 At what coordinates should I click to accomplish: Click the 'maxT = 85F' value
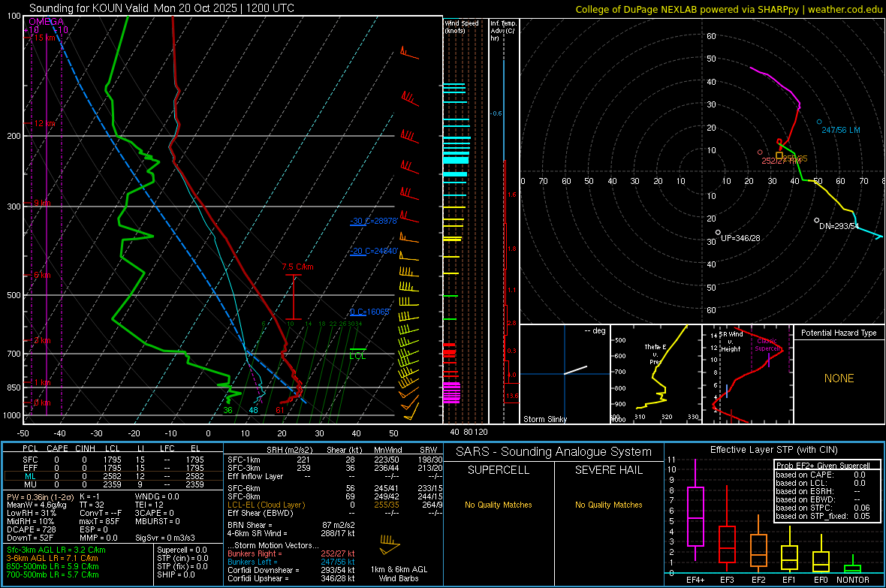(x=99, y=521)
